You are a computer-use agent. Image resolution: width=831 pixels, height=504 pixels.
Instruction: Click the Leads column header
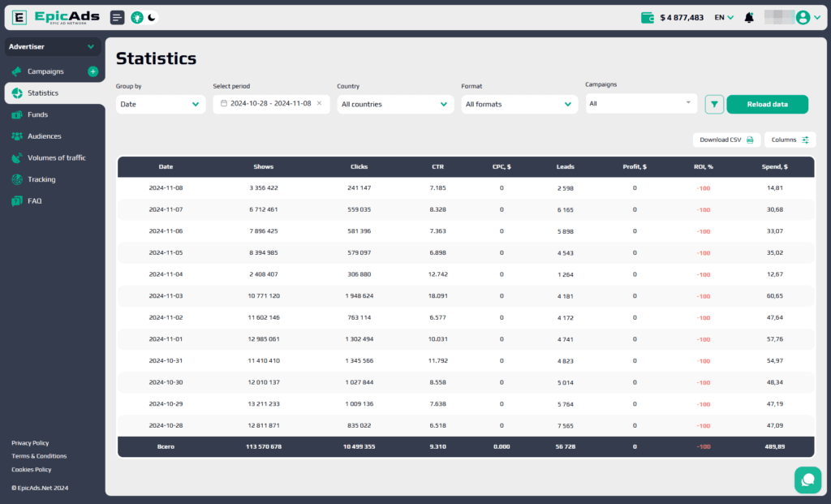(566, 167)
